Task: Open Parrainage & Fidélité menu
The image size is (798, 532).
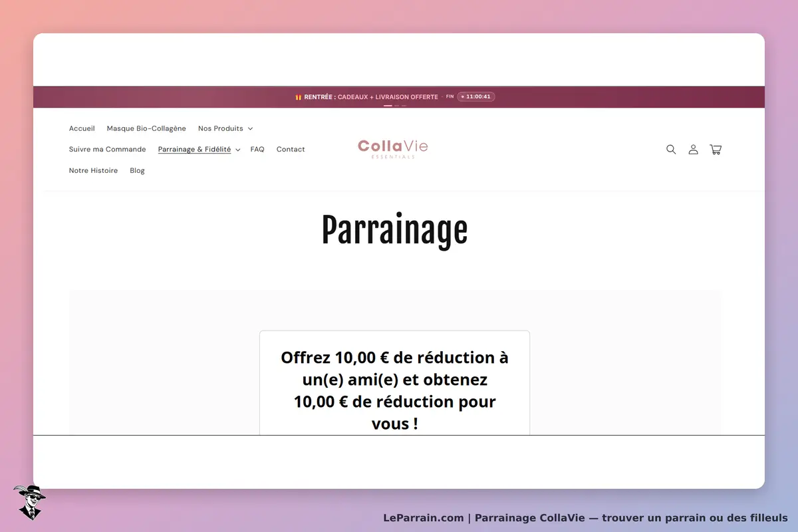Action: (x=195, y=150)
